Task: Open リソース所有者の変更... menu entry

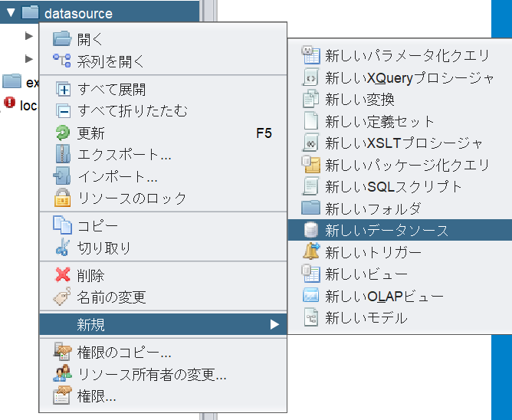Action: [163, 374]
